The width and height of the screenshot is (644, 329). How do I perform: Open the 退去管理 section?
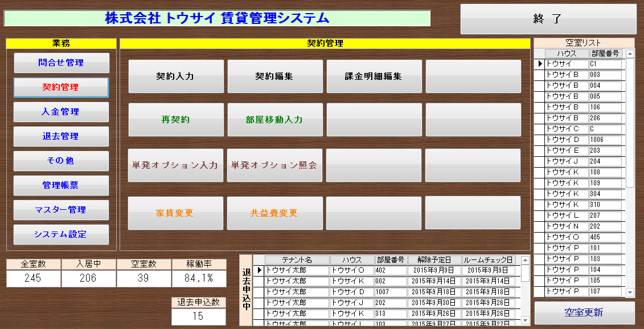[61, 136]
